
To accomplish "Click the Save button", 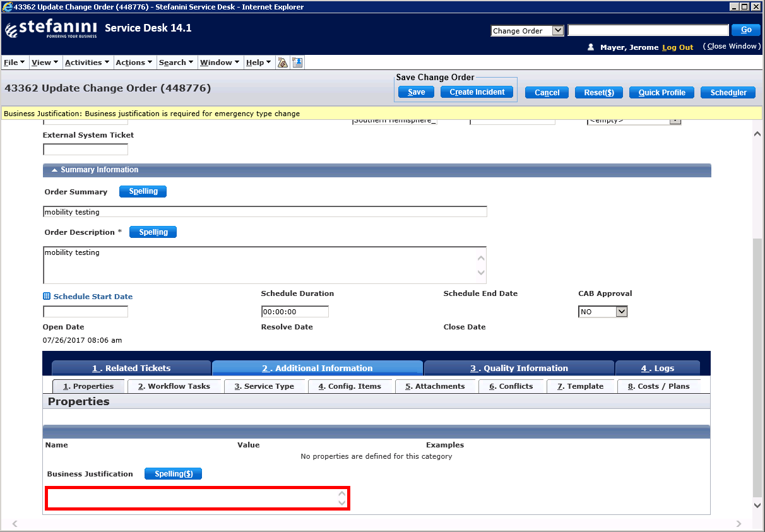I will tap(416, 92).
